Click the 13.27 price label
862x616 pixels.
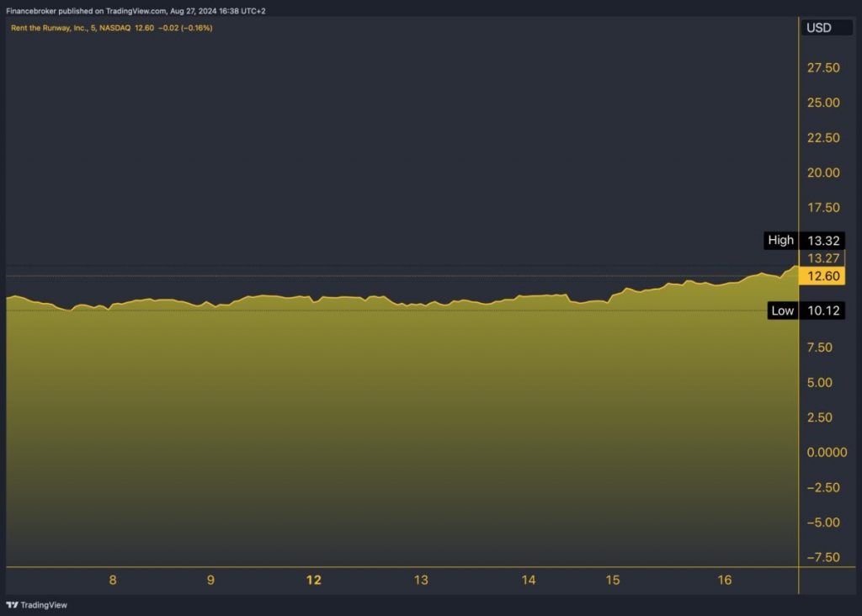pos(823,258)
